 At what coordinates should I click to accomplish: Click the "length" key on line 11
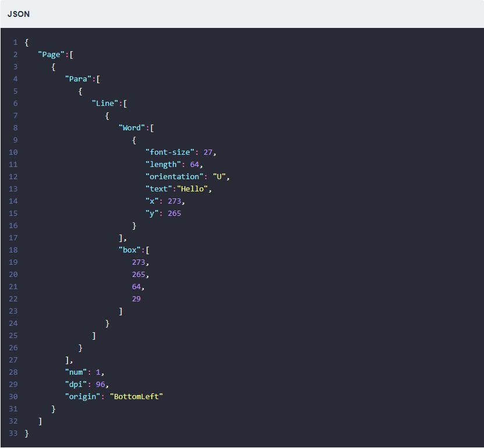click(x=166, y=164)
